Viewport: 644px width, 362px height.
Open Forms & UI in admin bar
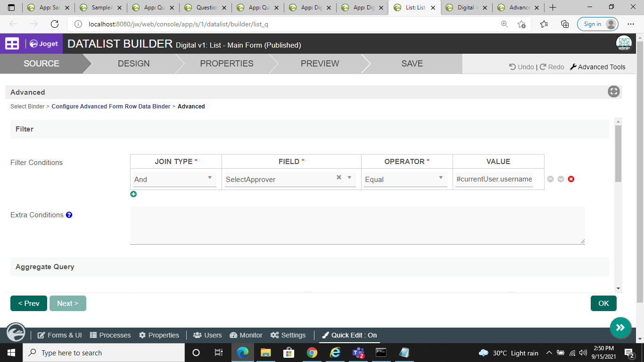pyautogui.click(x=59, y=335)
